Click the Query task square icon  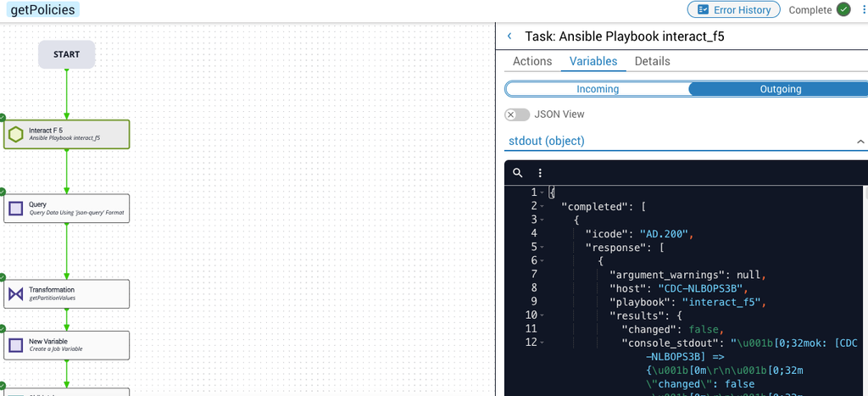15,208
